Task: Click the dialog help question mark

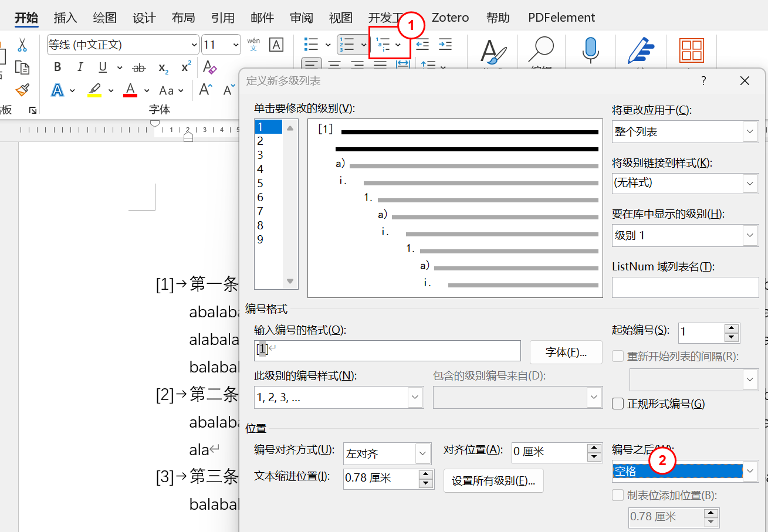Action: pyautogui.click(x=704, y=81)
